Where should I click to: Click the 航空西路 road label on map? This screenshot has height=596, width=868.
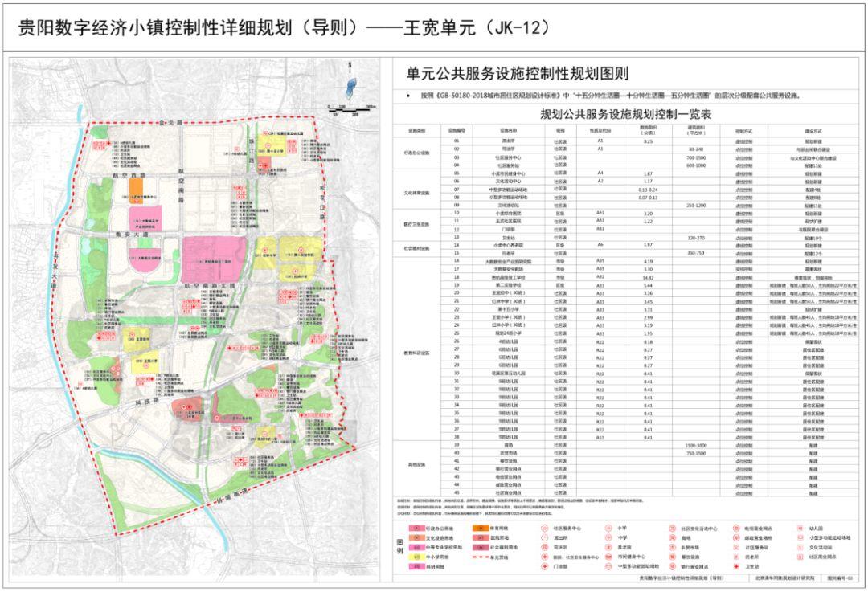pyautogui.click(x=128, y=175)
